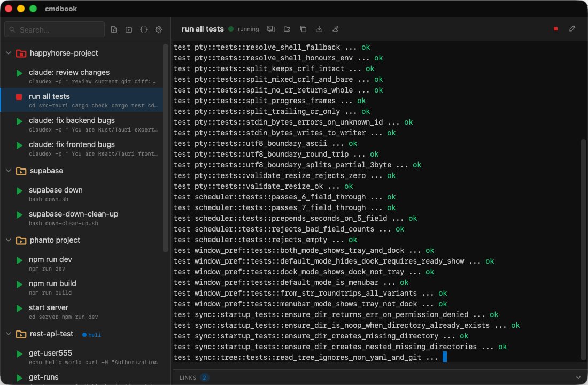Screen dimensions: 588x385
Task: Select 'supabase down' command
Action: pyautogui.click(x=82, y=194)
